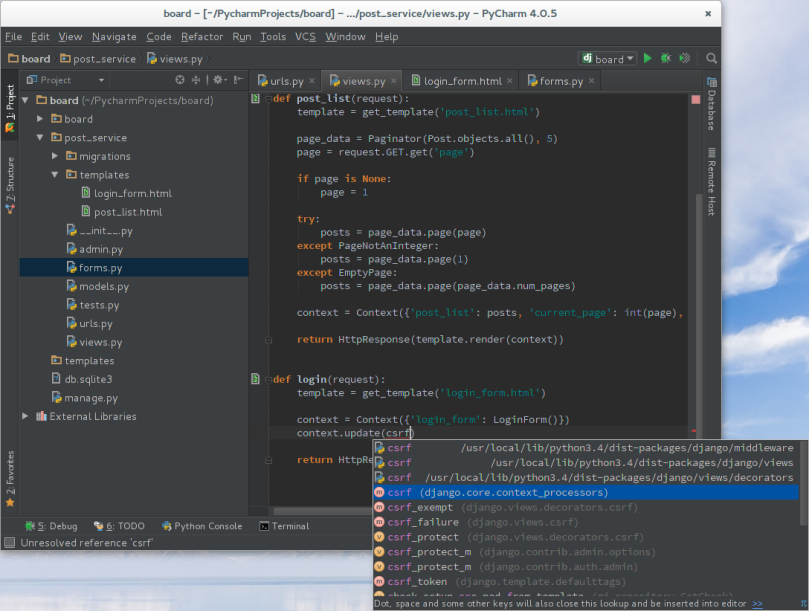809x611 pixels.
Task: Click post_service breadcrumb in navigation bar
Action: click(x=98, y=59)
